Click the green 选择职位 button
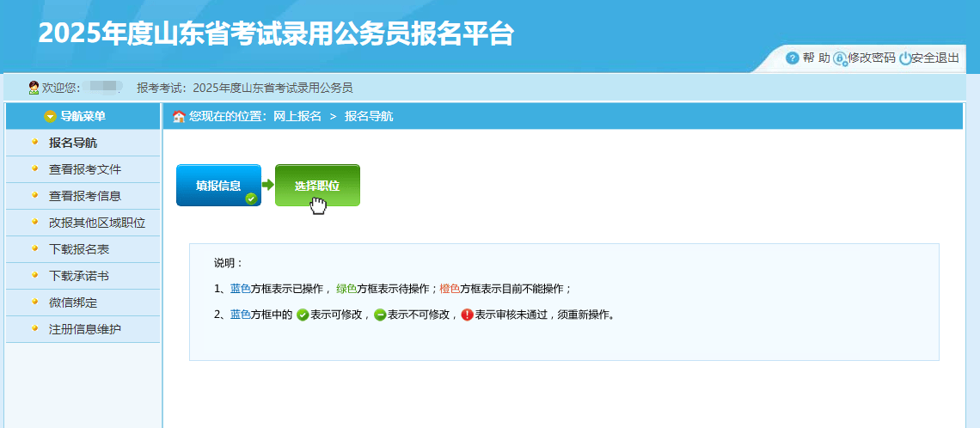 pyautogui.click(x=317, y=186)
